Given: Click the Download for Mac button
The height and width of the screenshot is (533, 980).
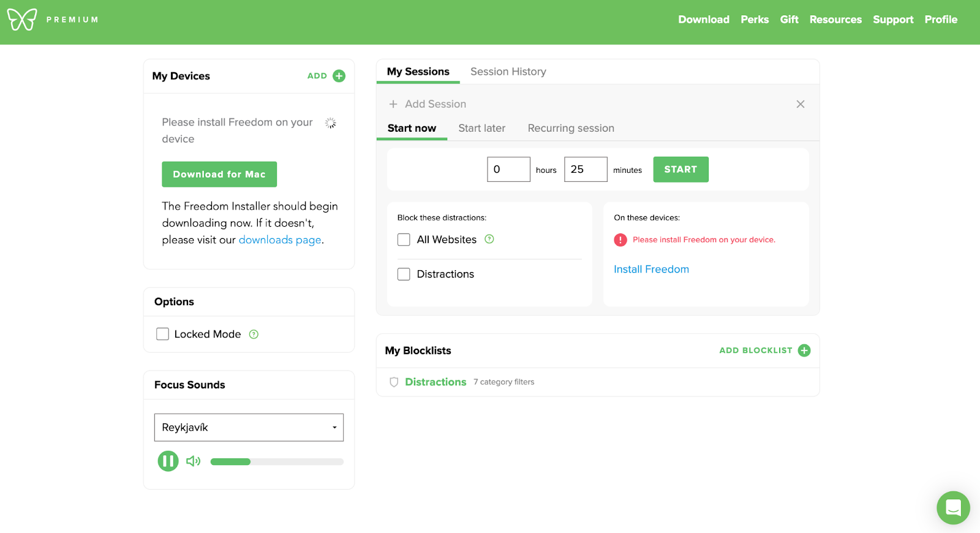Looking at the screenshot, I should (x=219, y=174).
